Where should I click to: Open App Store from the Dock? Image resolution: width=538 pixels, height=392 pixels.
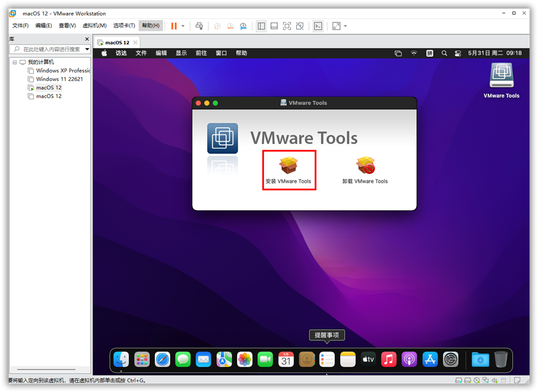(x=430, y=359)
